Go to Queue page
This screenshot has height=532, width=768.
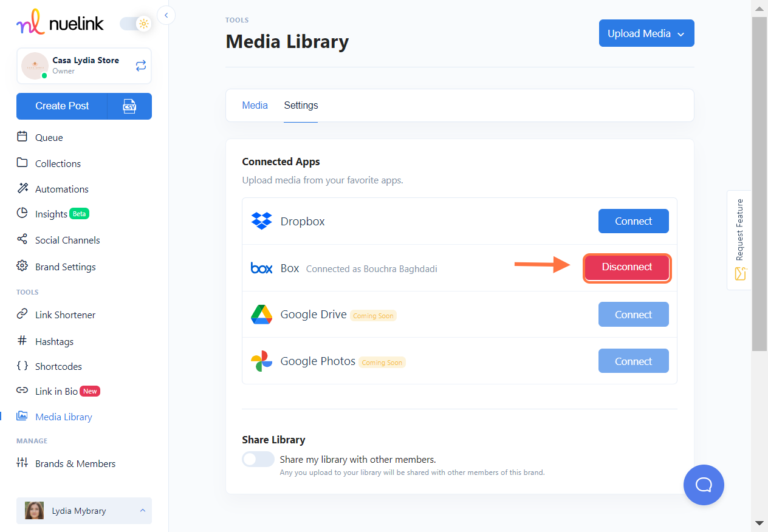click(x=49, y=138)
